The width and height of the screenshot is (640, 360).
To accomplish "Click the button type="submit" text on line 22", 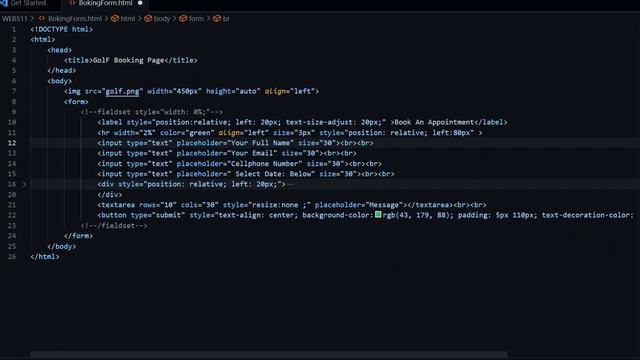I will [141, 216].
